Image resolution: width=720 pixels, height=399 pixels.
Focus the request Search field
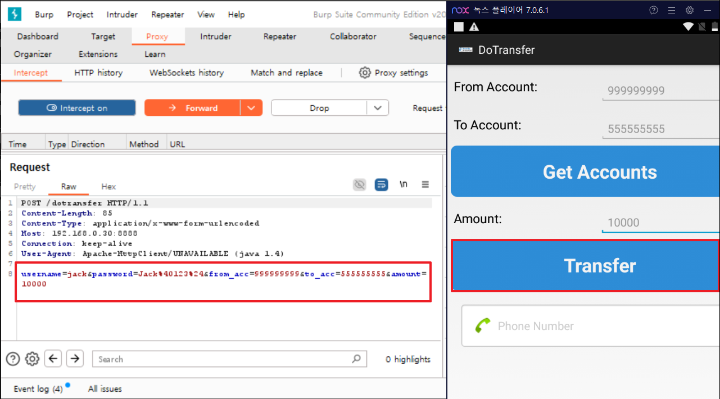coord(229,359)
